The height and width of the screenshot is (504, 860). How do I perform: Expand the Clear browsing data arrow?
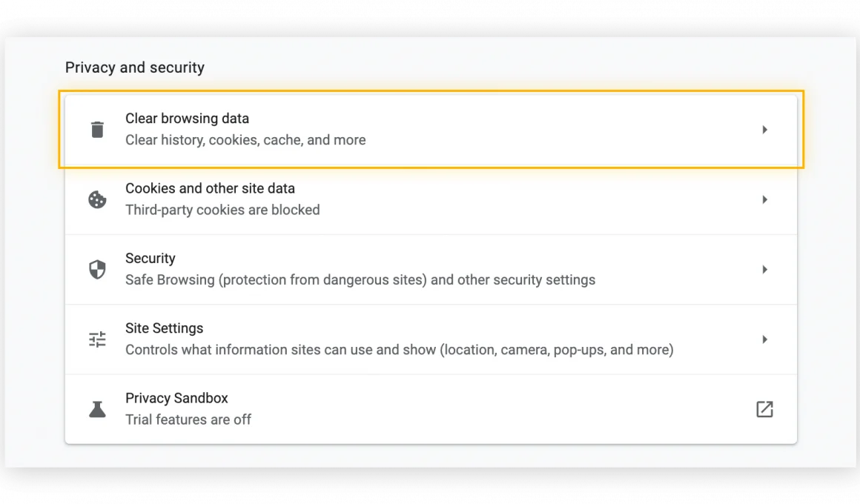click(764, 130)
